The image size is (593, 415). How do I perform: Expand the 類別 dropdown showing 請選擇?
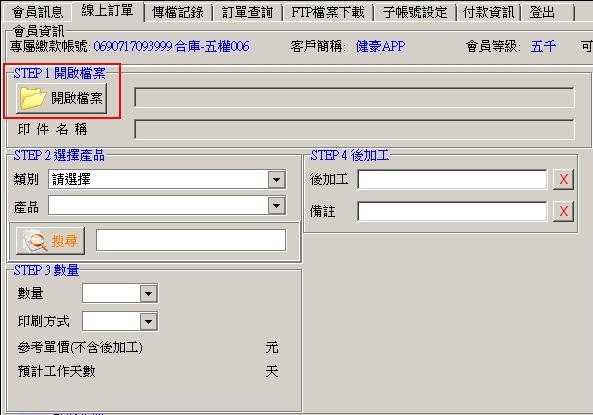(277, 179)
